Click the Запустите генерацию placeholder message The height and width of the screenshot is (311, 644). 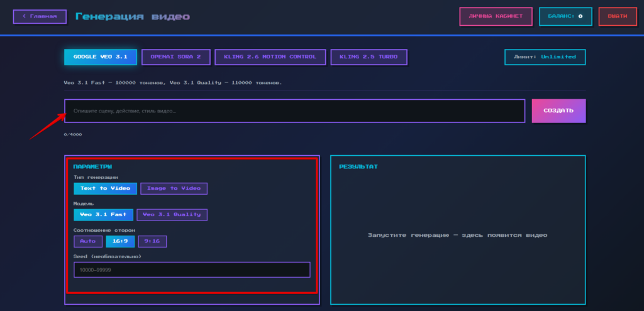point(458,235)
